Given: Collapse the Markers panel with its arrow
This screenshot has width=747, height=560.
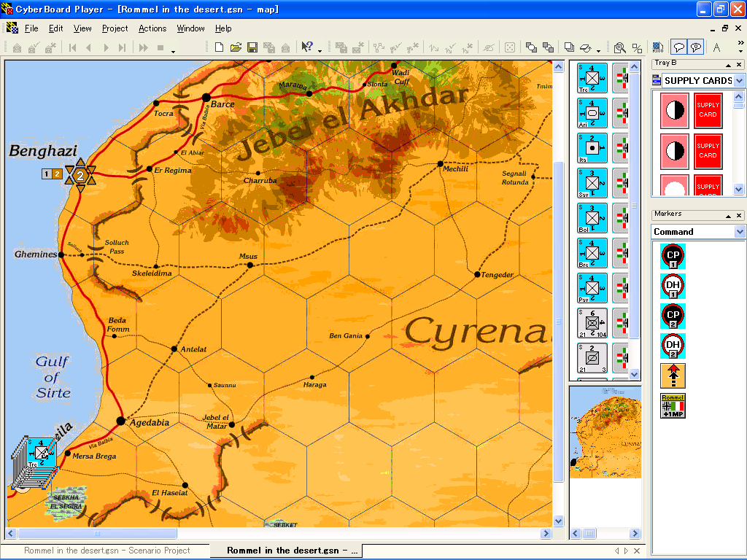Looking at the screenshot, I should (729, 216).
